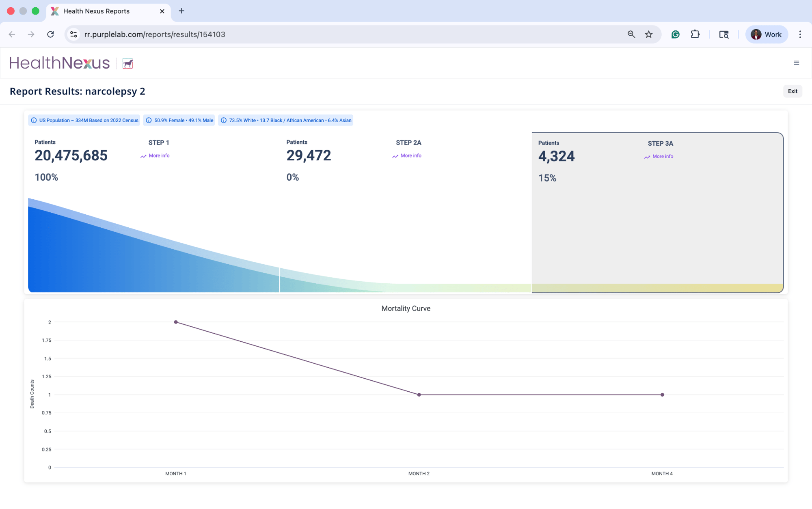Select the Health Nexus Reports tab
812x509 pixels.
point(96,11)
